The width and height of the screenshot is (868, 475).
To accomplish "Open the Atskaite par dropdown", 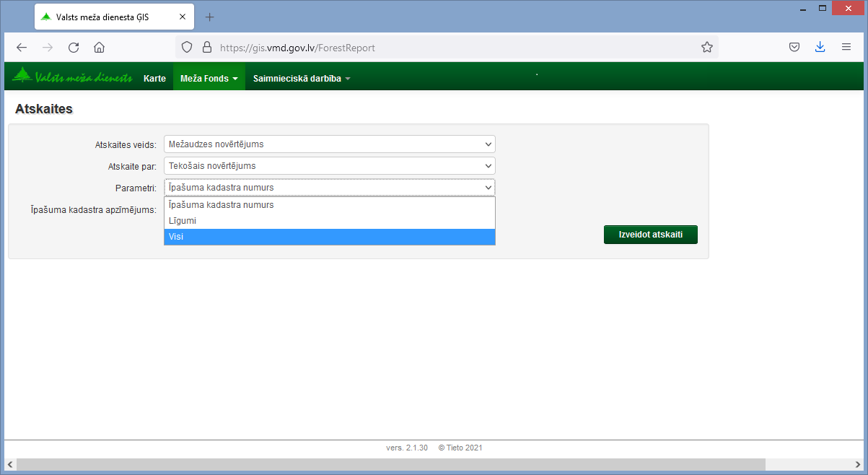I will pyautogui.click(x=329, y=165).
